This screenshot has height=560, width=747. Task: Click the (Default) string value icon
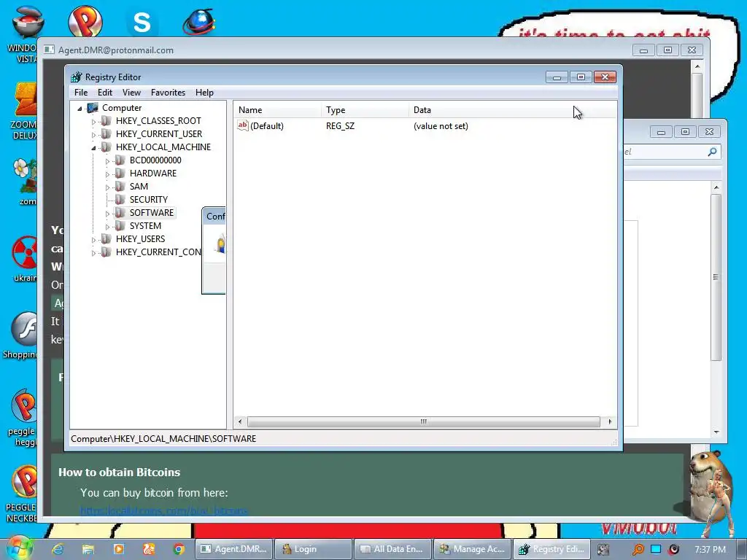(x=242, y=125)
